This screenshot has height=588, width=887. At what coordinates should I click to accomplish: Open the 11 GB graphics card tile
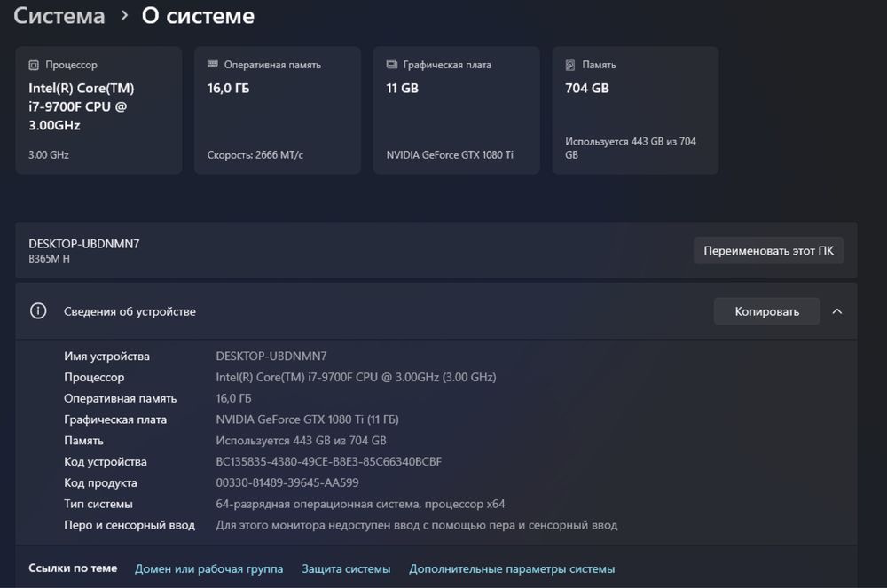[457, 110]
